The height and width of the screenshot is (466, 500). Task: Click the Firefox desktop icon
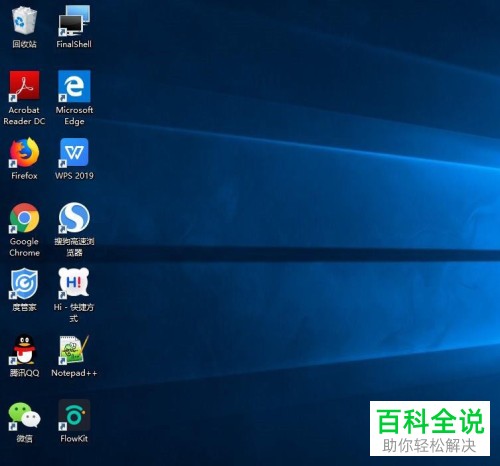pyautogui.click(x=24, y=152)
